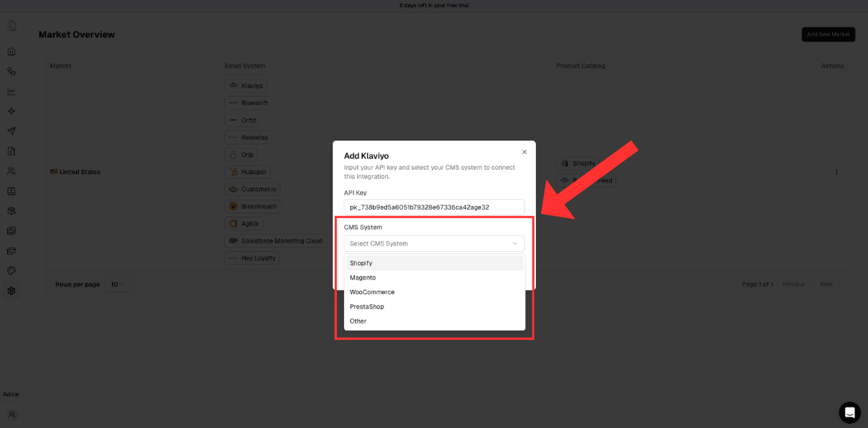The image size is (868, 428).
Task: Click the Product Catalog column header
Action: (x=580, y=66)
